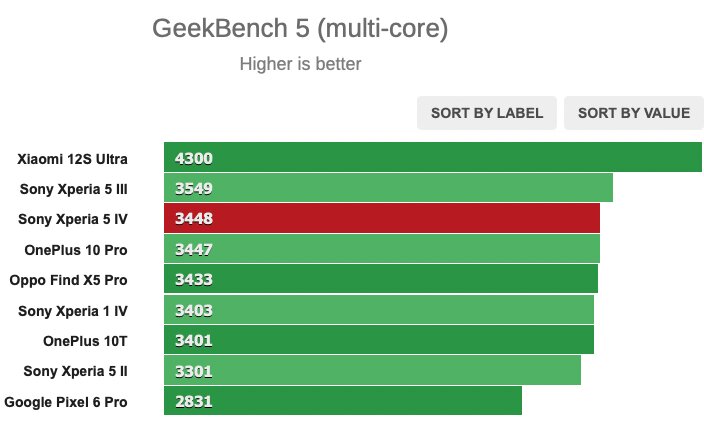The width and height of the screenshot is (704, 422).
Task: Click the Oppo Find X5 Pro bar
Action: click(381, 279)
